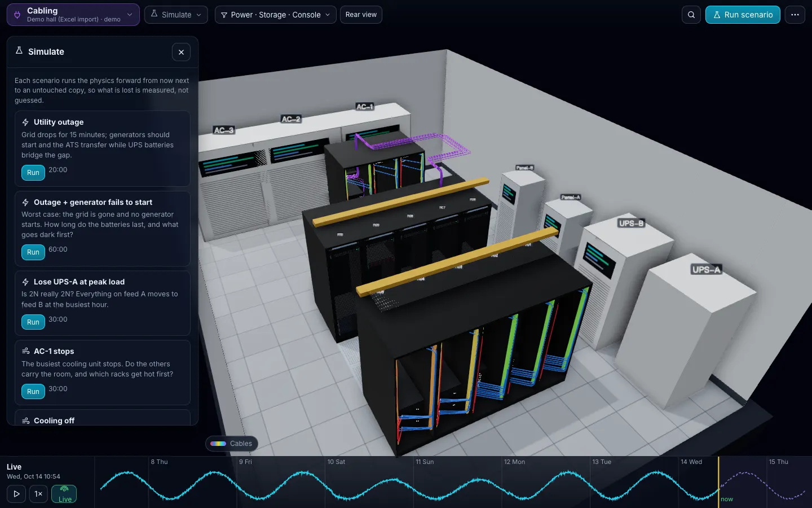Image resolution: width=812 pixels, height=508 pixels.
Task: Run the Lose UPS-A at peak load scenario
Action: click(x=33, y=322)
